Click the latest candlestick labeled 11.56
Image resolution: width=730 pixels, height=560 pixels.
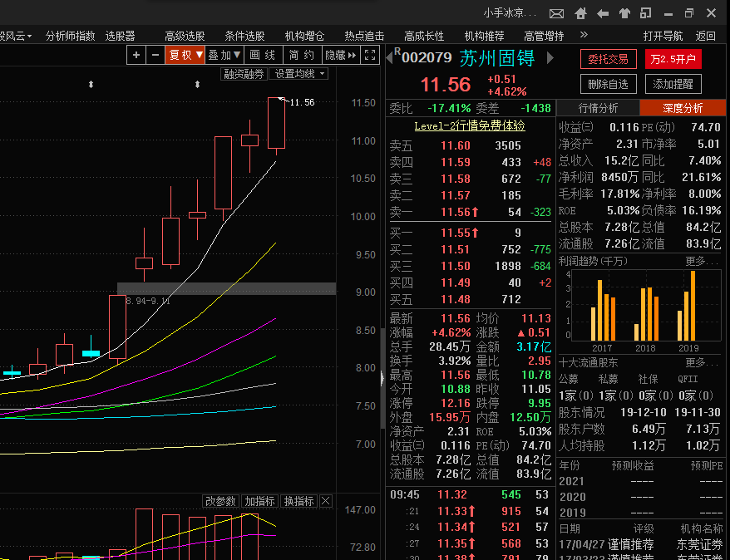[x=276, y=123]
